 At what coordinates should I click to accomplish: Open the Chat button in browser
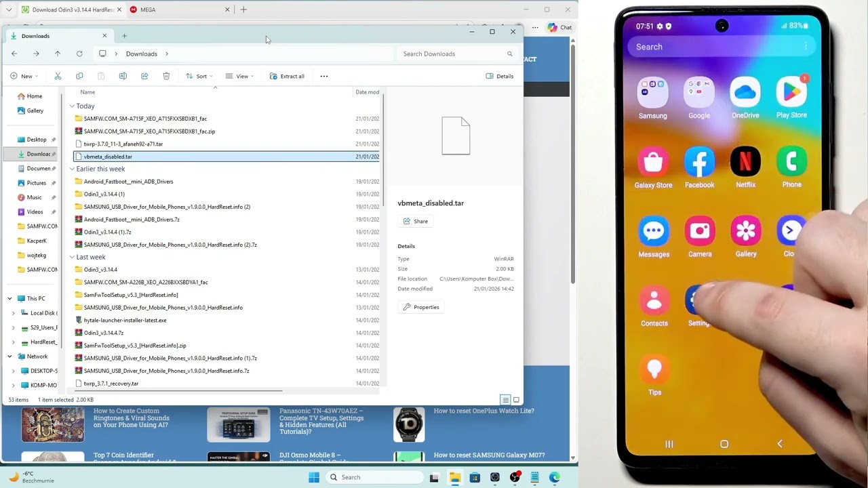point(560,27)
